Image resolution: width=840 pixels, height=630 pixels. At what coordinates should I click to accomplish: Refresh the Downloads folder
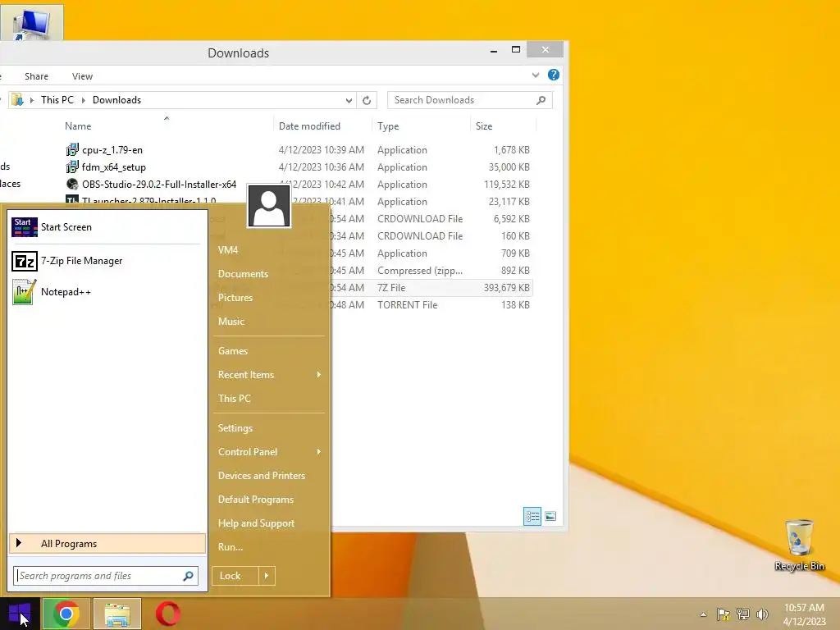pyautogui.click(x=367, y=100)
